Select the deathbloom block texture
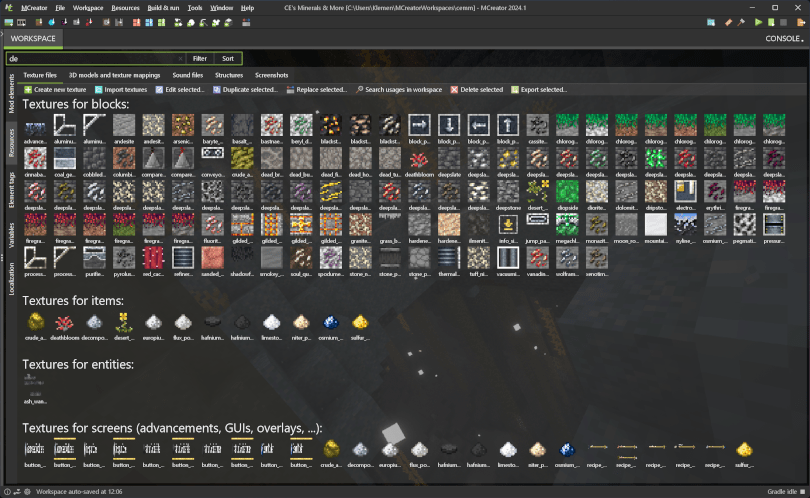The height and width of the screenshot is (498, 810). 419,162
